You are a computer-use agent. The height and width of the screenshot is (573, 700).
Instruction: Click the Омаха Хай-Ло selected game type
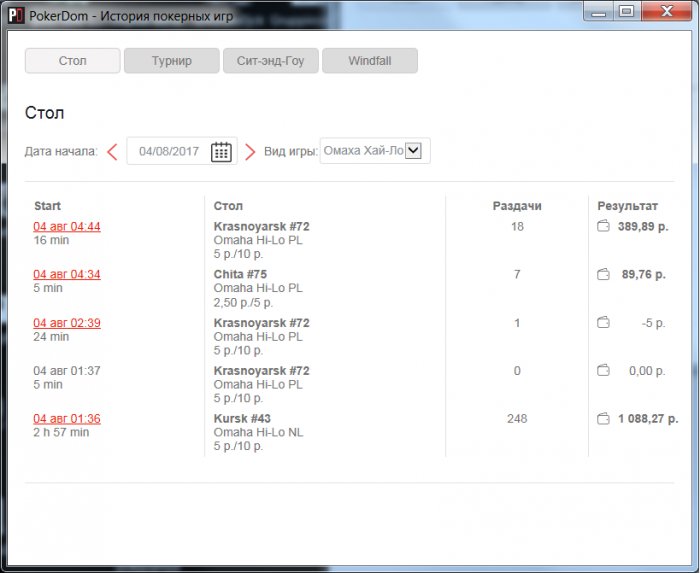tap(363, 150)
